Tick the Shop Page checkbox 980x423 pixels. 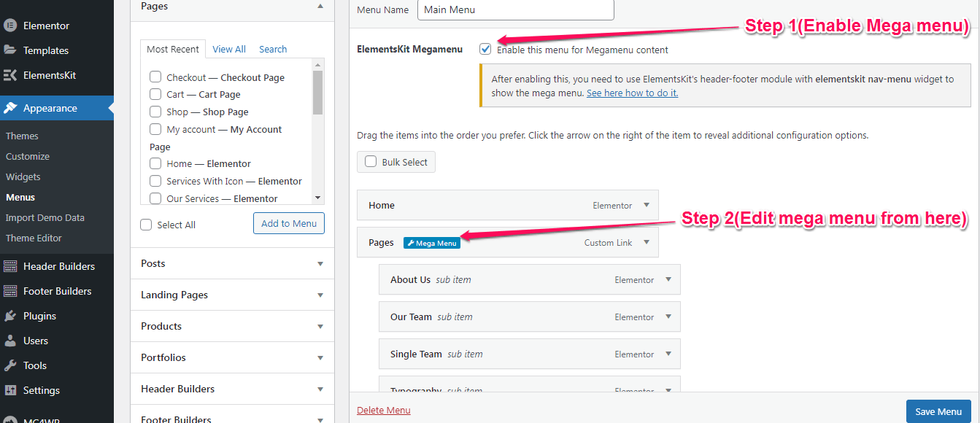155,112
